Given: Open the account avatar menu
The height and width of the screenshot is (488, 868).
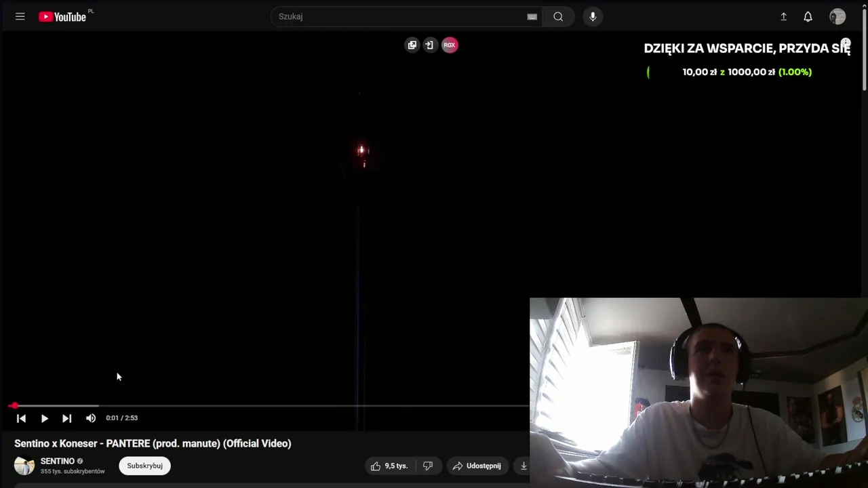Looking at the screenshot, I should 837,17.
